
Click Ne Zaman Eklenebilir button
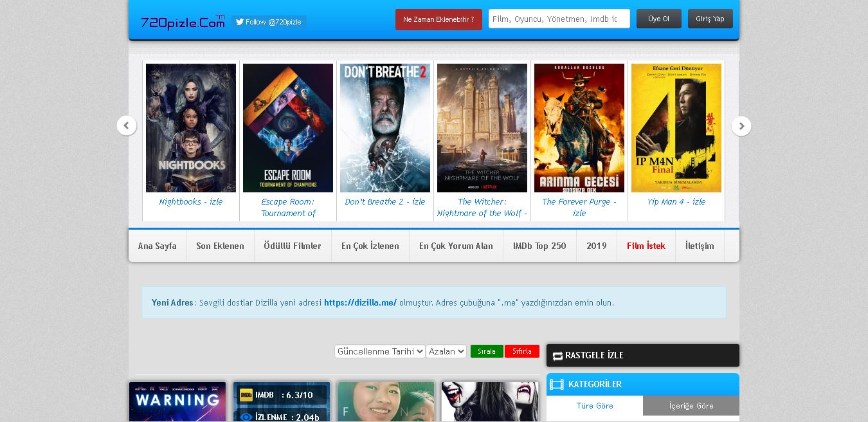tap(439, 19)
